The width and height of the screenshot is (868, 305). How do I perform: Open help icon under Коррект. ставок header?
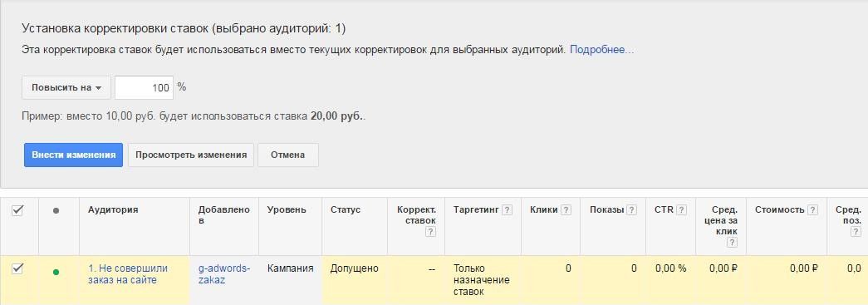(431, 232)
